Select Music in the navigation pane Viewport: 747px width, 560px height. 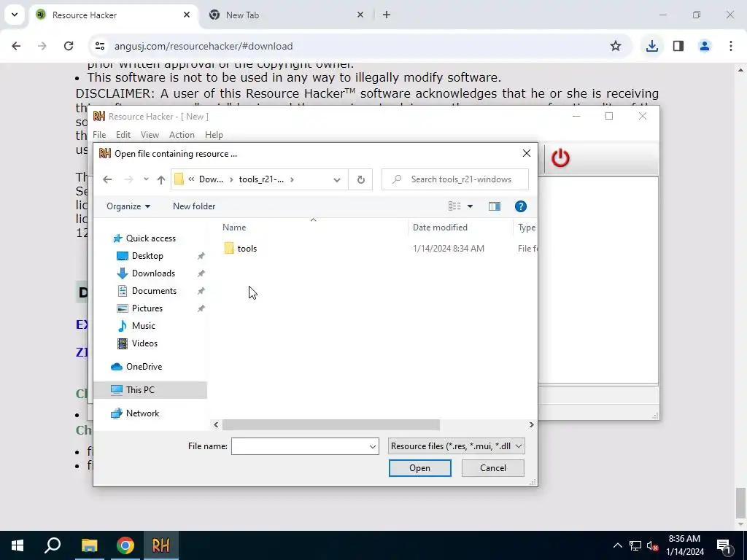pos(144,326)
